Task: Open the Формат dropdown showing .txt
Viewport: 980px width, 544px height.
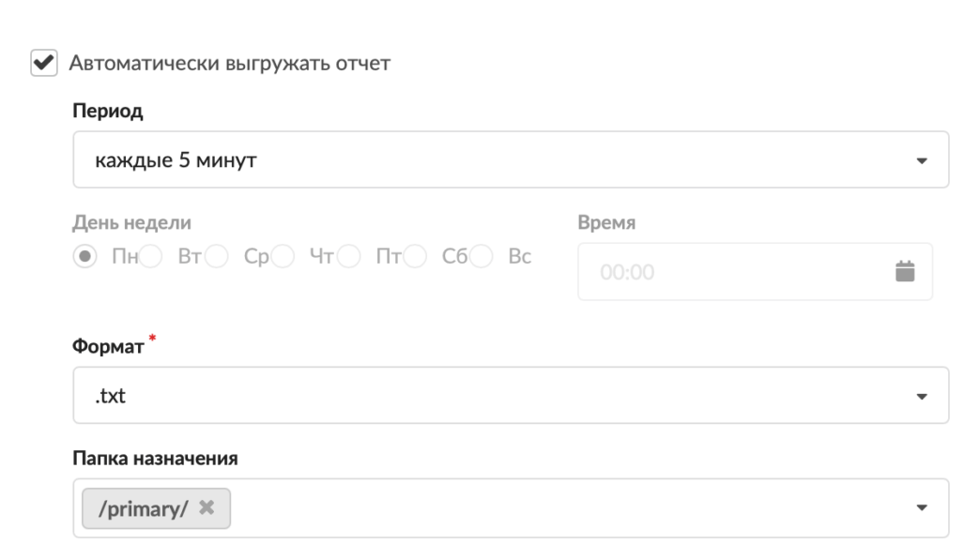Action: [488, 396]
